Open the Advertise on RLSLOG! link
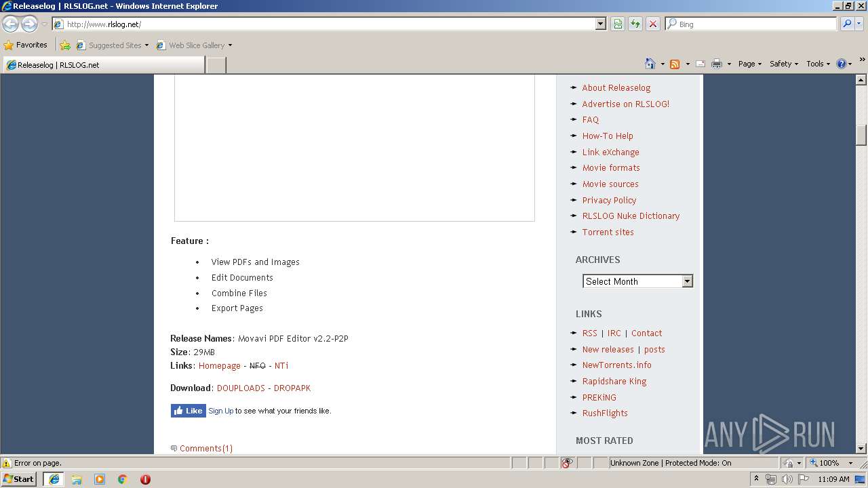Image resolution: width=868 pixels, height=488 pixels. [x=625, y=104]
